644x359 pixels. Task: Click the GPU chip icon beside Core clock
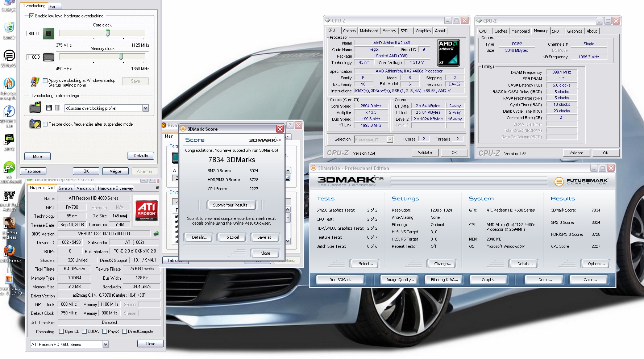point(49,33)
